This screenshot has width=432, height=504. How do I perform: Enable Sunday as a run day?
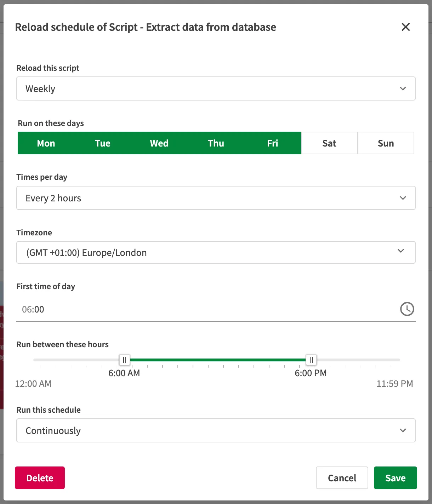[x=386, y=143]
